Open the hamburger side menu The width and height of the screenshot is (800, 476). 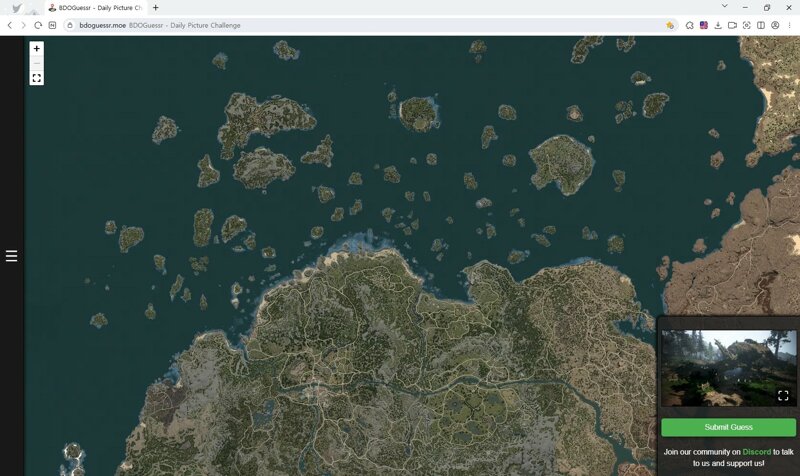click(x=11, y=256)
